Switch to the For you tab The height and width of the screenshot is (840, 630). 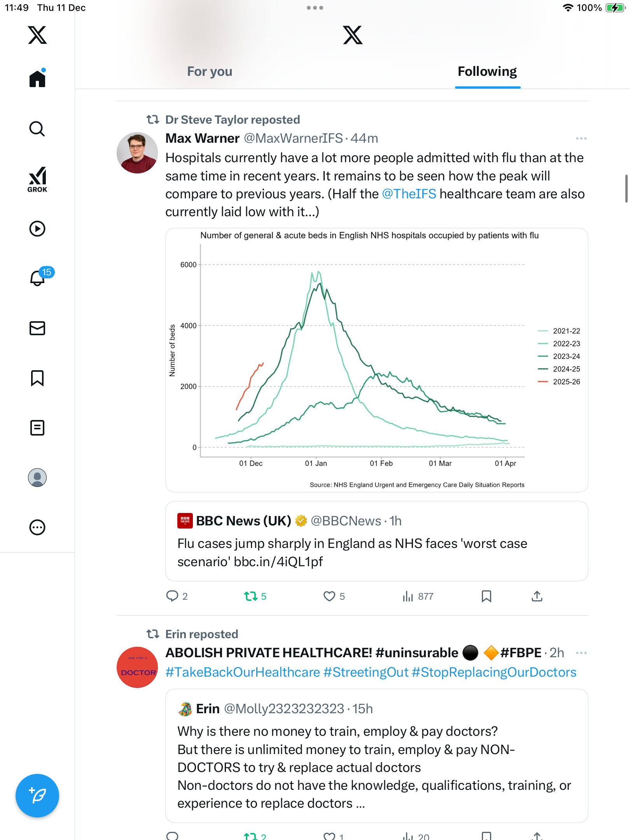(210, 72)
